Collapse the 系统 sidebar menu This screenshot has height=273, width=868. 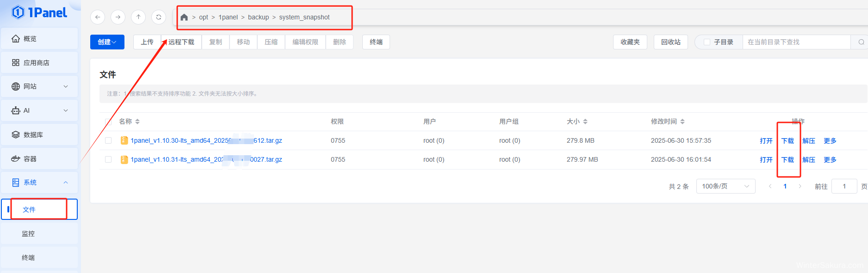(39, 182)
